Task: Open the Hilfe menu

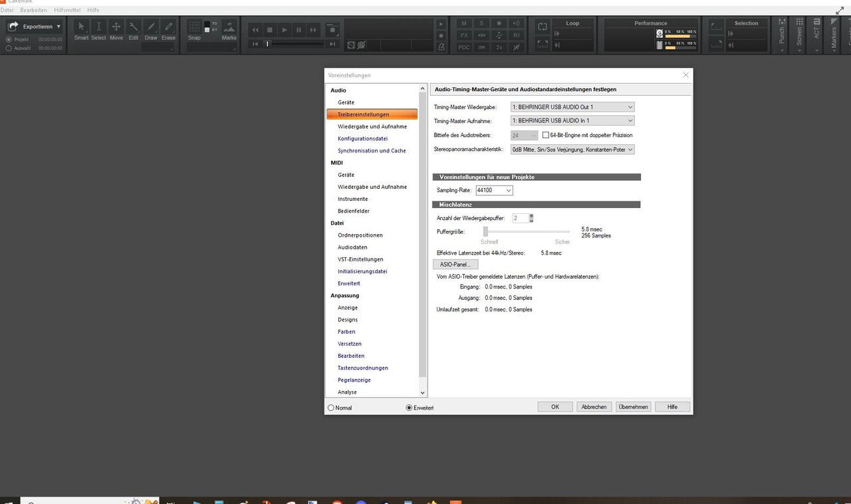Action: [x=94, y=10]
